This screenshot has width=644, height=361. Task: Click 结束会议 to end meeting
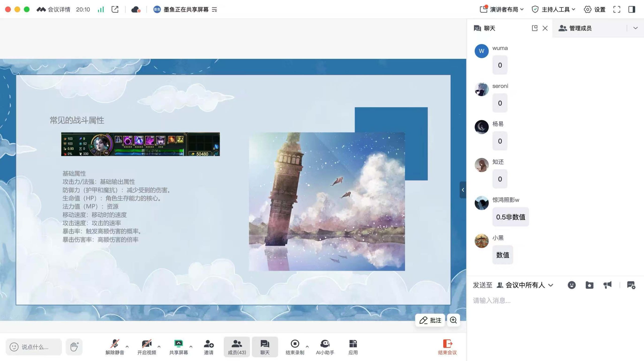tap(447, 347)
